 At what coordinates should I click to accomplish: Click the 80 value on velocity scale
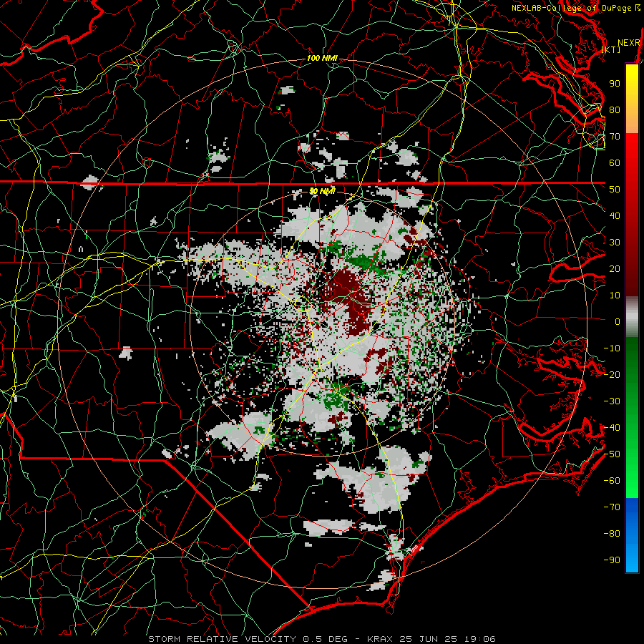click(x=615, y=110)
